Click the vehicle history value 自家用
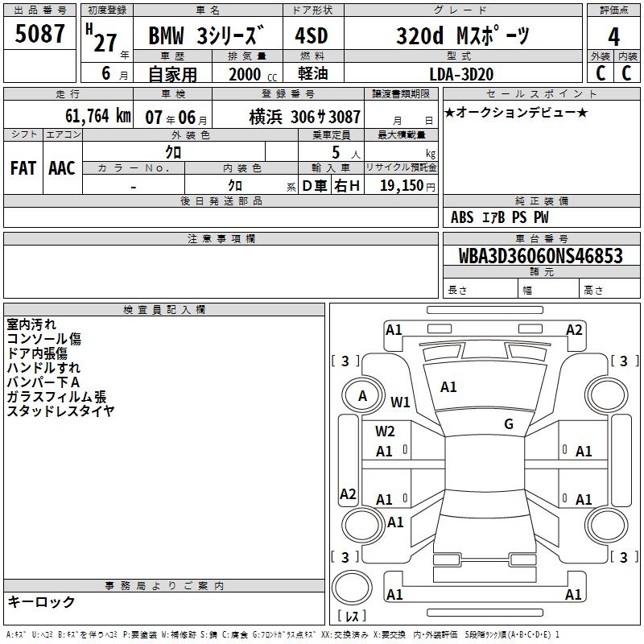The height and width of the screenshot is (644, 644). pyautogui.click(x=172, y=74)
